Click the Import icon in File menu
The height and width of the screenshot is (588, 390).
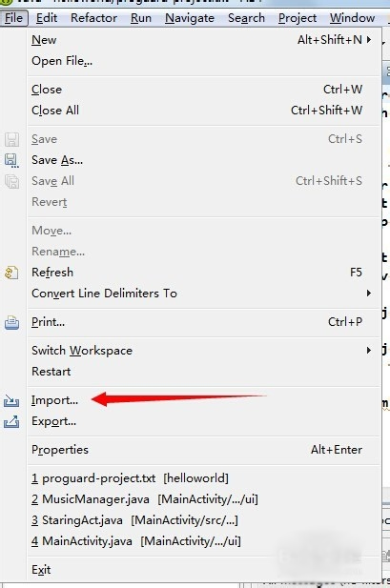coord(11,401)
